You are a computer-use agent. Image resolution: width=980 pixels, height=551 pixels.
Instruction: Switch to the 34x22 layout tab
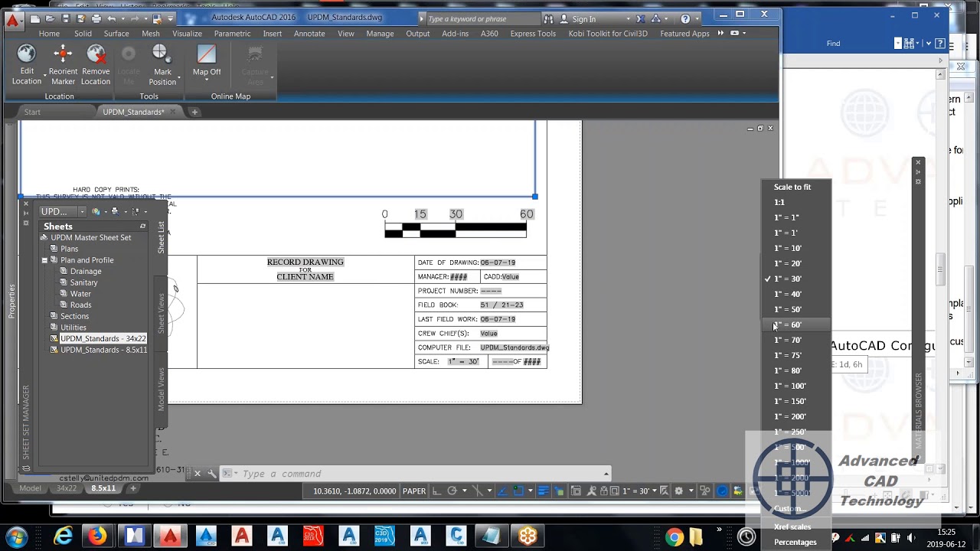click(67, 488)
